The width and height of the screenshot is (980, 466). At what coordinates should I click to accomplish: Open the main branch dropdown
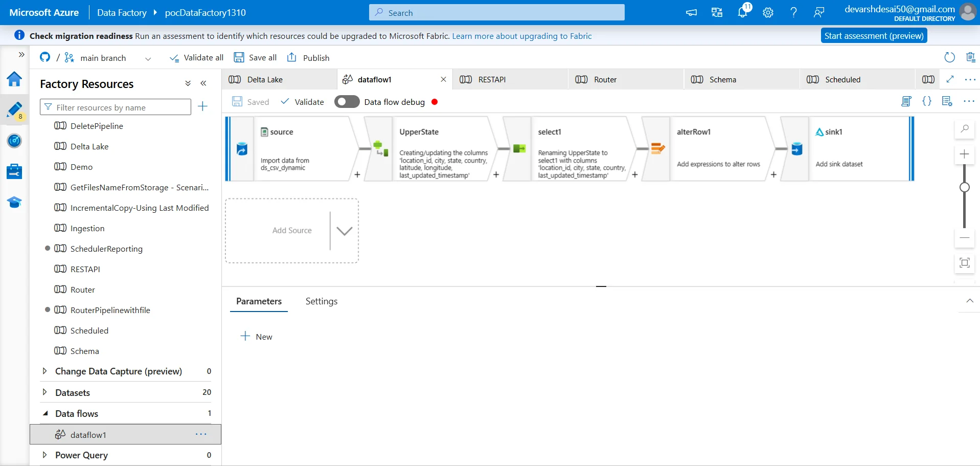[148, 58]
